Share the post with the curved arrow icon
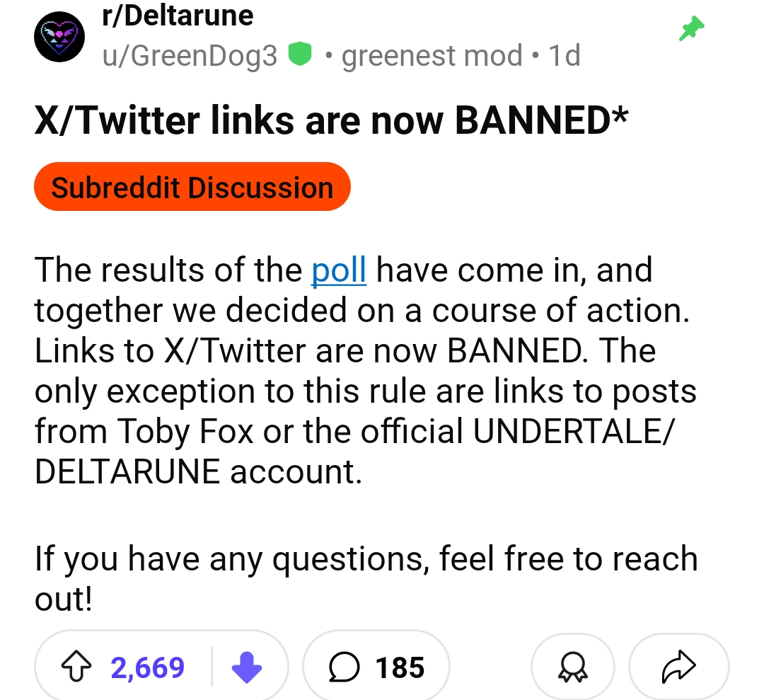The height and width of the screenshot is (700, 764). click(678, 667)
